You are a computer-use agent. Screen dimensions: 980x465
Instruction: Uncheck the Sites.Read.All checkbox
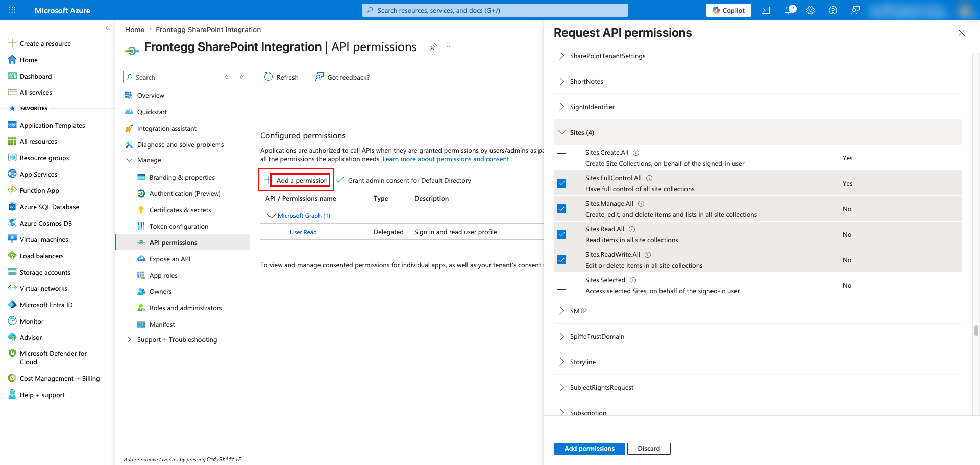[x=561, y=234]
